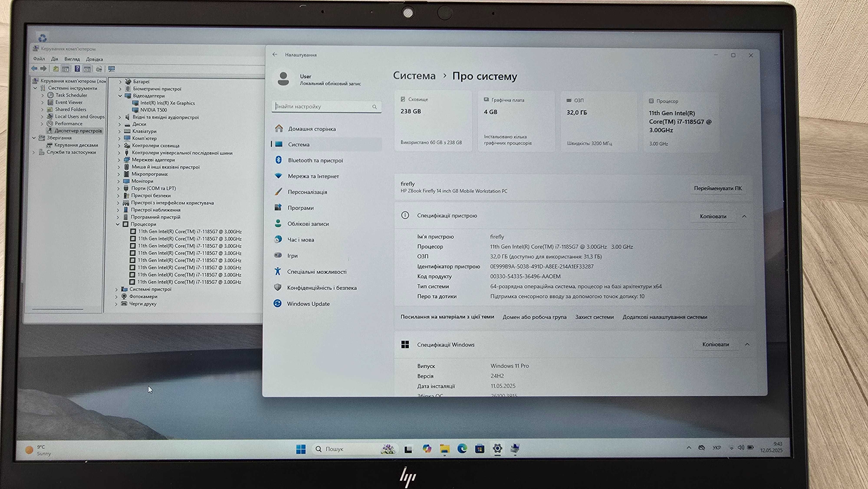Click the Система breadcrumb in Settings header
Screen dimensions: 868x489
click(414, 76)
